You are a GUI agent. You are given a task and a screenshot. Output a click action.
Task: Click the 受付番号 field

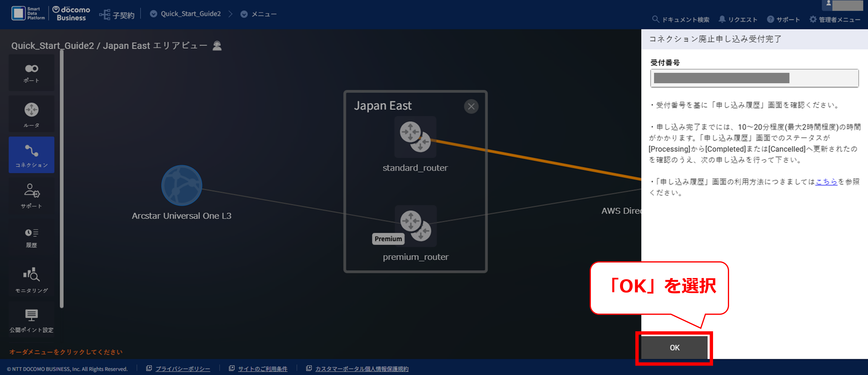(x=754, y=78)
